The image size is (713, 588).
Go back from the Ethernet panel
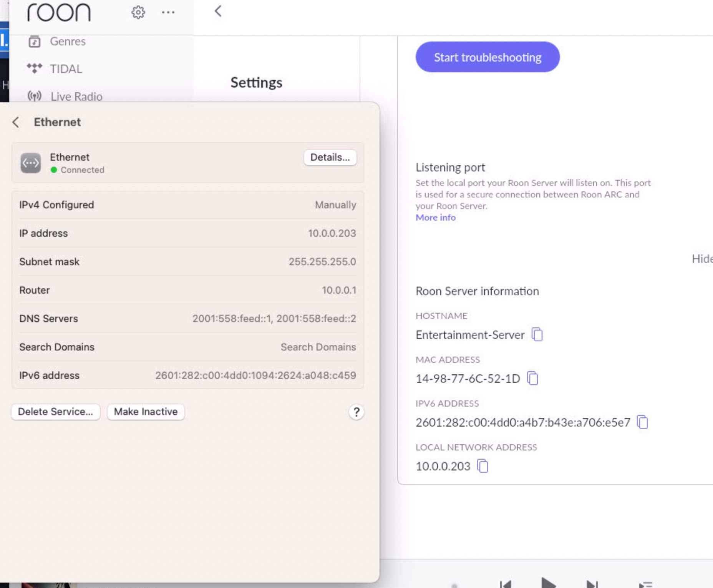click(16, 122)
